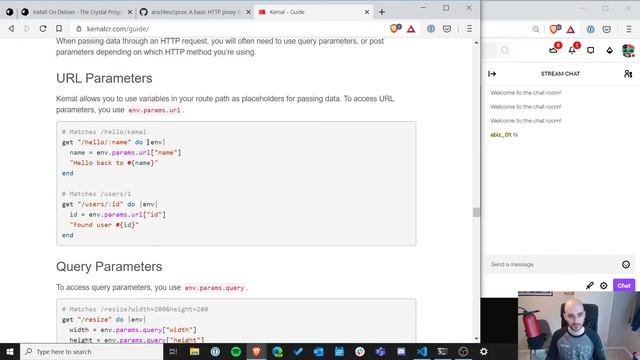Close the GitHub cproxy tab
Image resolution: width=640 pixels, height=360 pixels.
pos(248,12)
